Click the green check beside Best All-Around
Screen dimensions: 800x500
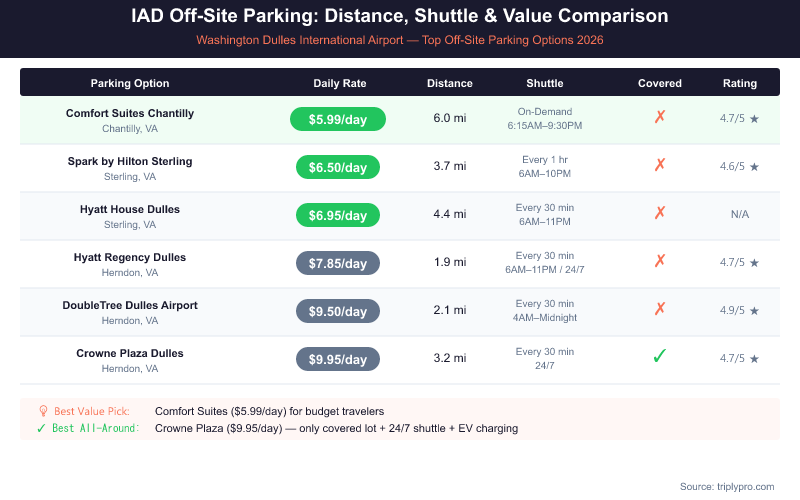pyautogui.click(x=41, y=428)
